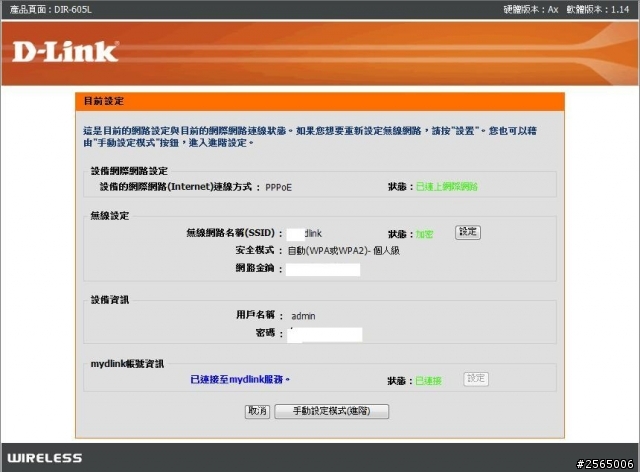Click the D-Link logo in the header

pos(65,51)
